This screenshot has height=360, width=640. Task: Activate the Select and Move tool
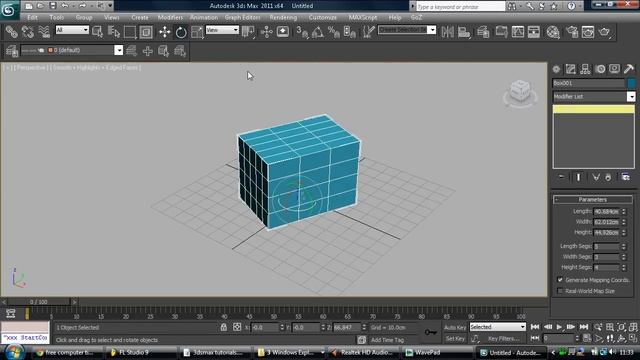coord(164,32)
